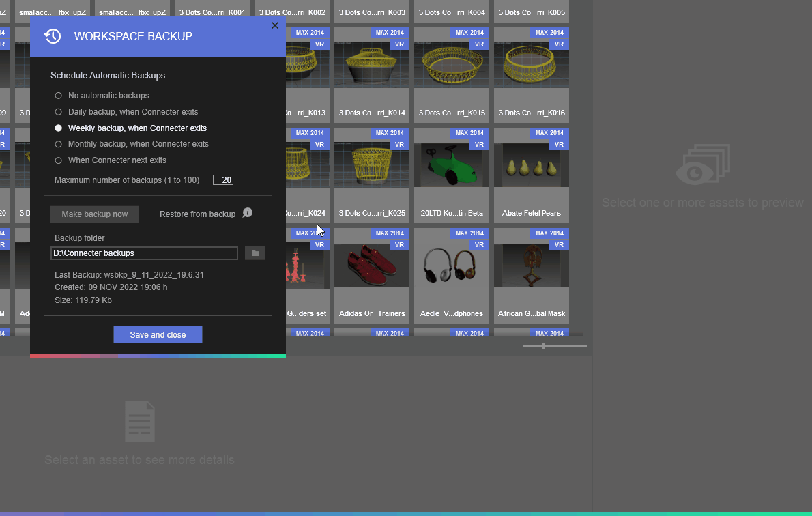Adjust the thumbnail size slider

(x=544, y=346)
